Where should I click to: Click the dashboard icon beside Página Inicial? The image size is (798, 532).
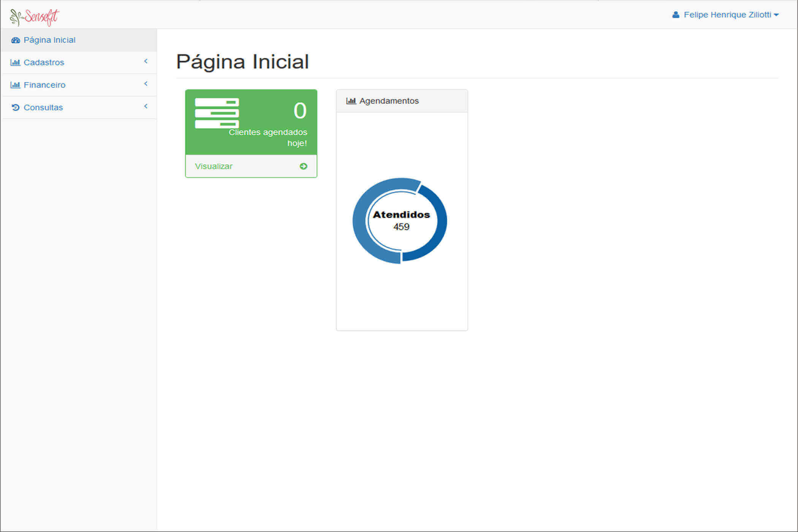pyautogui.click(x=16, y=40)
